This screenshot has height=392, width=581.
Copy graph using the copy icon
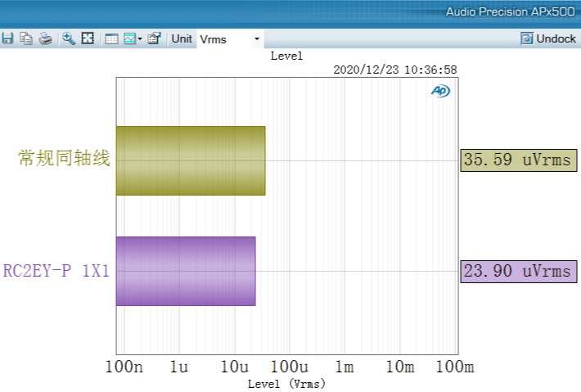coord(26,38)
